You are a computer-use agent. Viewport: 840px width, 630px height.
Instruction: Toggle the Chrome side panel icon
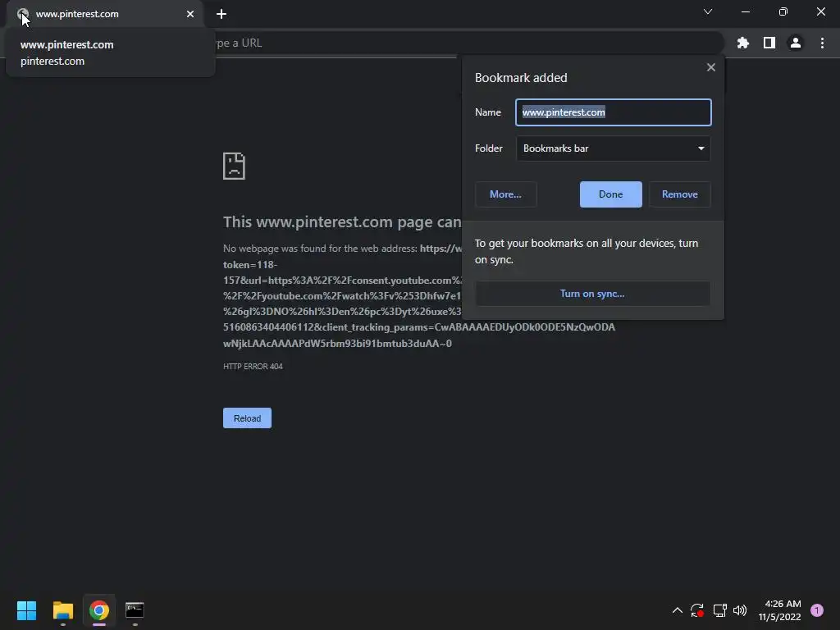pos(769,43)
